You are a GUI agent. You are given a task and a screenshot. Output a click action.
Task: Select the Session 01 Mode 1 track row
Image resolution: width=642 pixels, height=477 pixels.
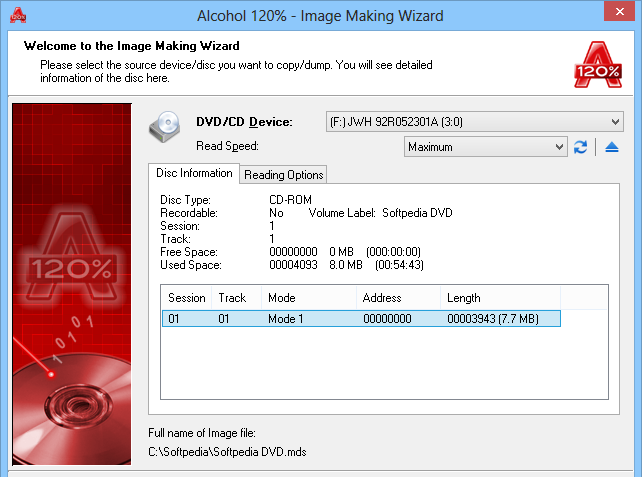(361, 319)
